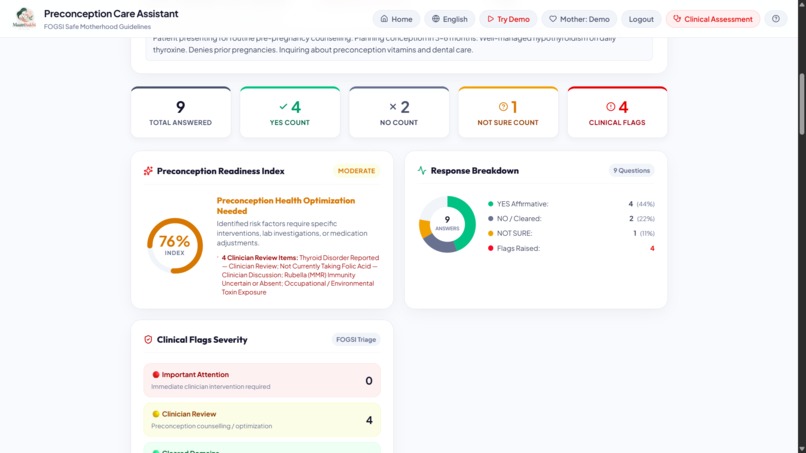Click the Clinical Flags Severity shield icon
The width and height of the screenshot is (806, 453).
pyautogui.click(x=148, y=339)
